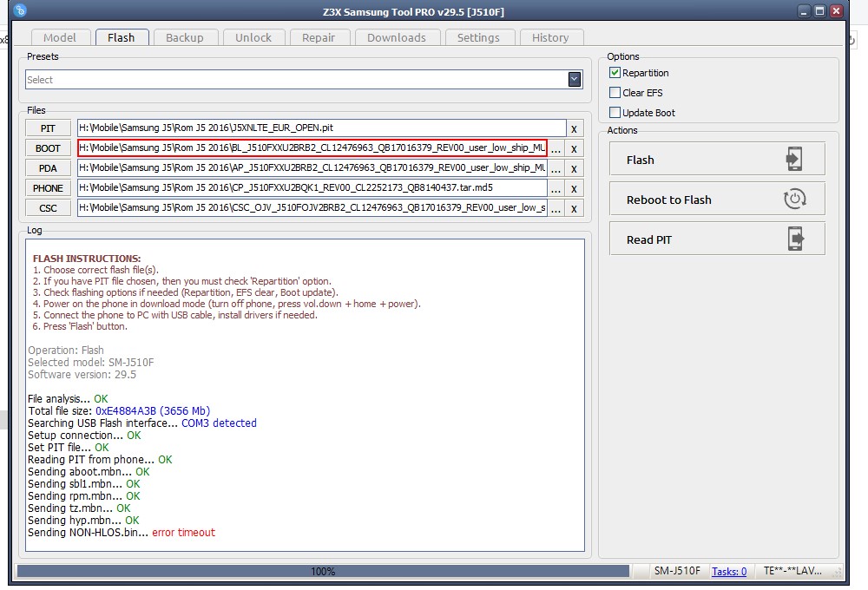The image size is (868, 590).
Task: Open the Settings tab
Action: (x=479, y=37)
